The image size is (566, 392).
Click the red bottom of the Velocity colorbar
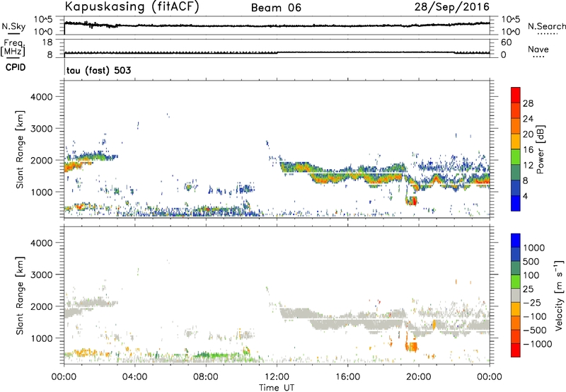[516, 350]
